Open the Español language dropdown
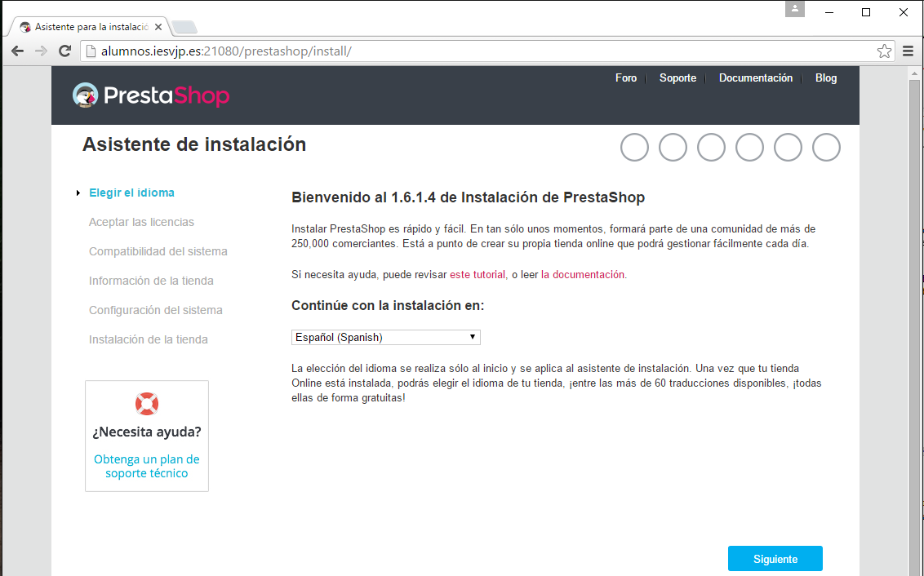The height and width of the screenshot is (576, 924). [x=385, y=337]
